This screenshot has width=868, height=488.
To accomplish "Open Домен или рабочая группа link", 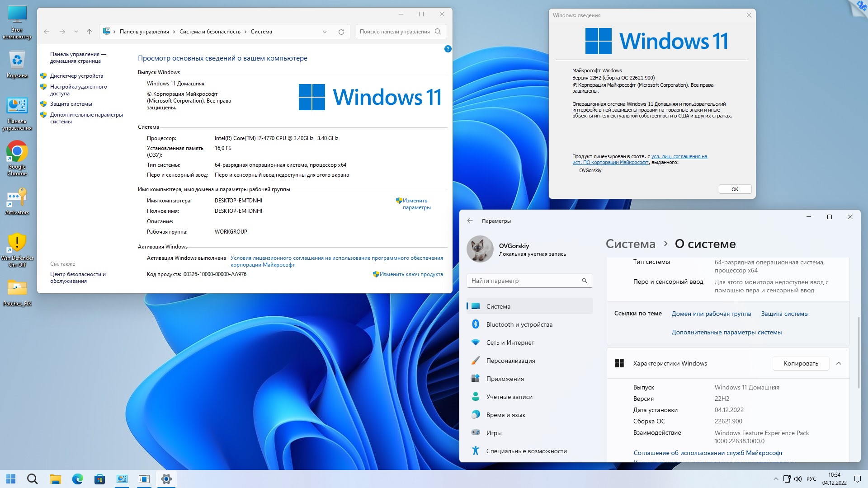I will tap(711, 314).
